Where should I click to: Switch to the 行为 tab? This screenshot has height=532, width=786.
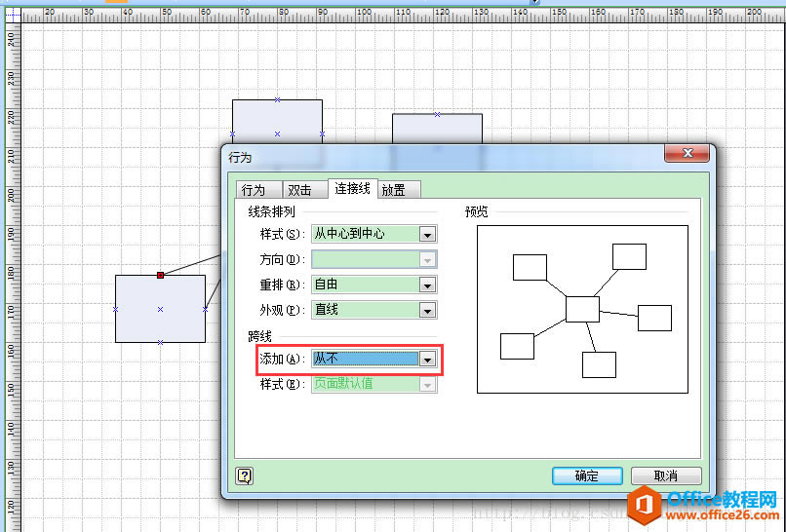(258, 190)
